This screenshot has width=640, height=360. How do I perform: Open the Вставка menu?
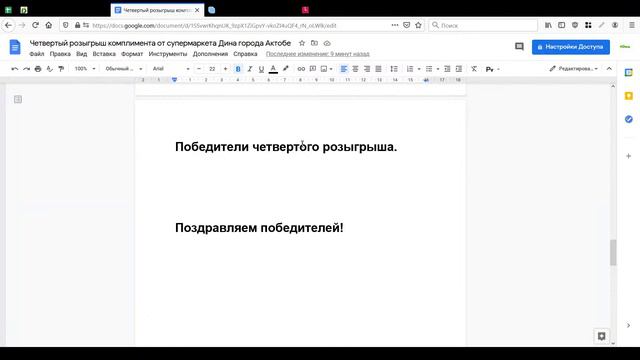104,54
